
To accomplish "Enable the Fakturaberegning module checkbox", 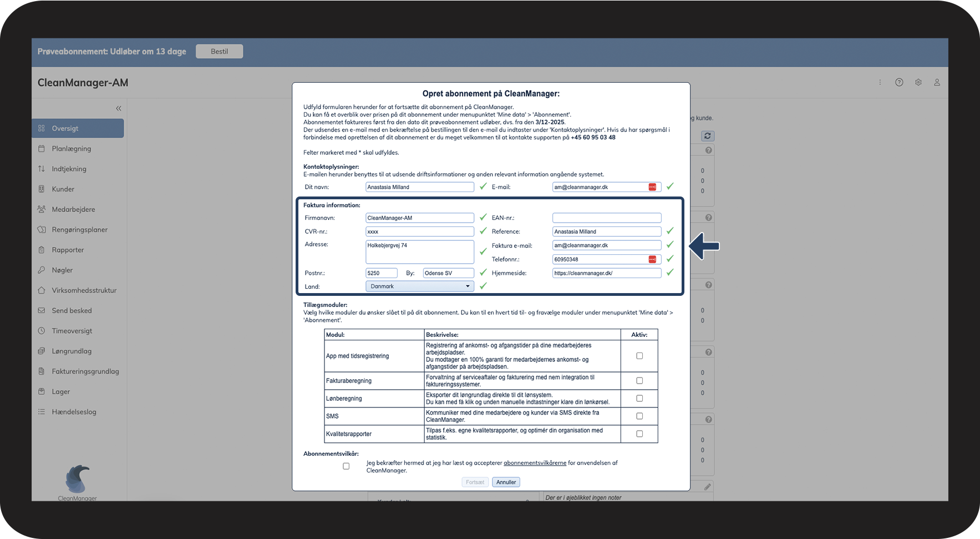I will [639, 381].
